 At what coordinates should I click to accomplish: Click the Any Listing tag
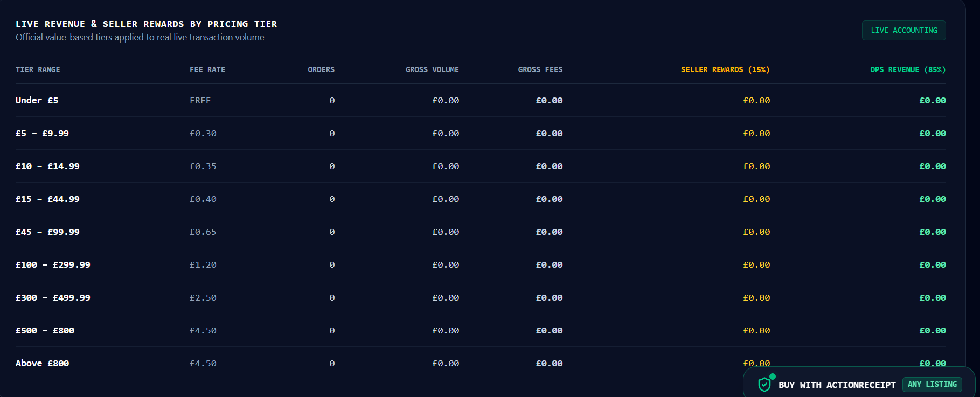[x=932, y=384]
